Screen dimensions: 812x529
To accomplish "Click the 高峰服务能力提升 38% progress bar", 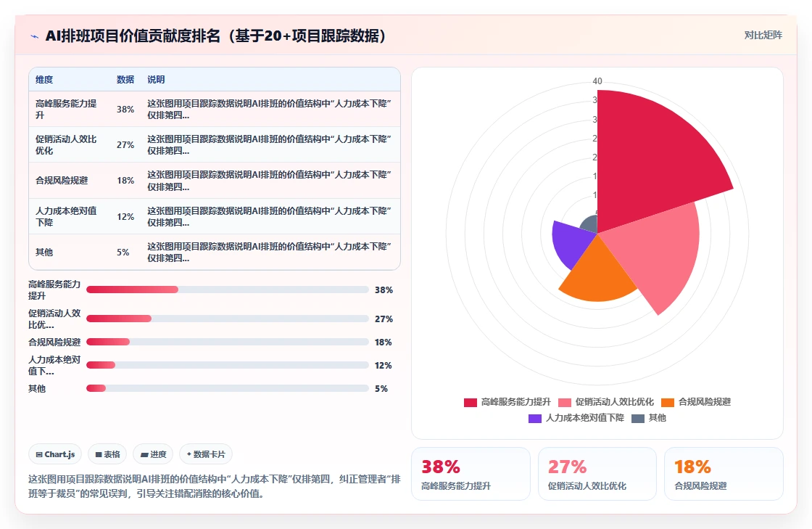I will tap(228, 290).
